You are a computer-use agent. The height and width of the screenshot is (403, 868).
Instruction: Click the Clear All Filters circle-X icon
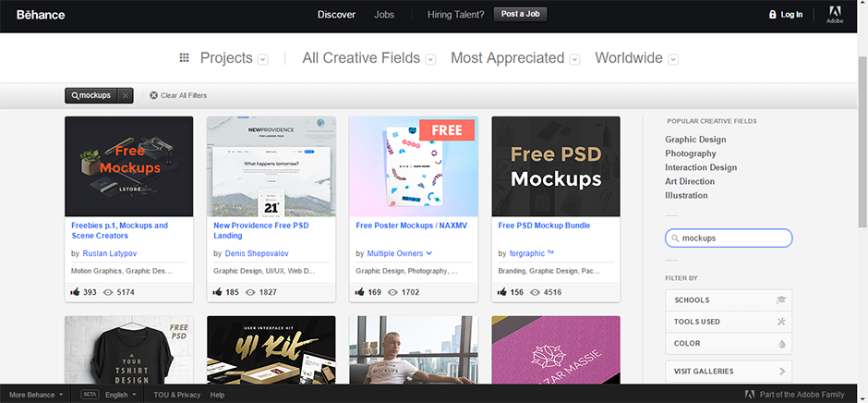point(153,95)
